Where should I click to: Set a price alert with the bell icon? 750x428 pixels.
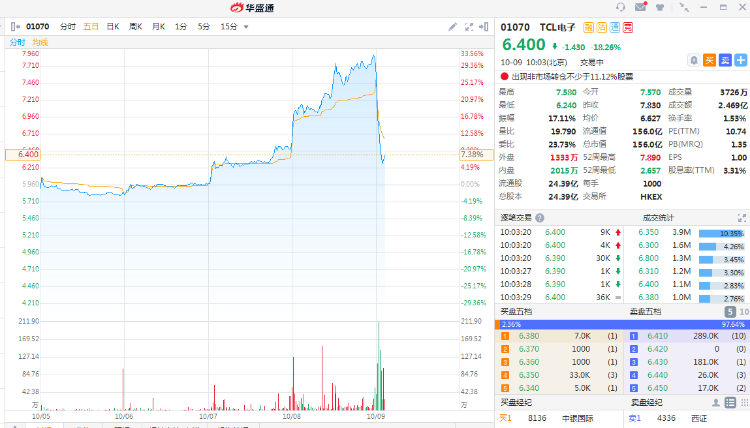pyautogui.click(x=694, y=60)
